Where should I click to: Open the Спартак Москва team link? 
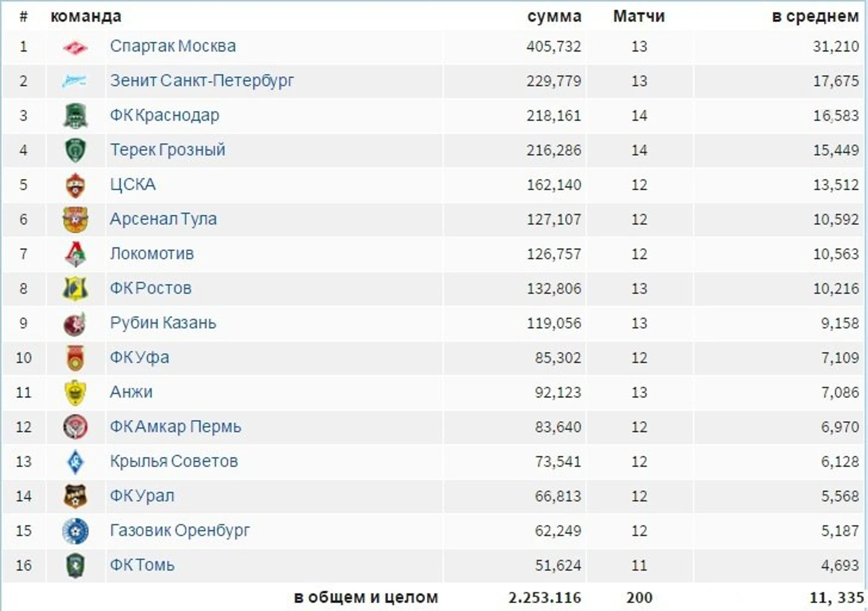click(x=173, y=46)
